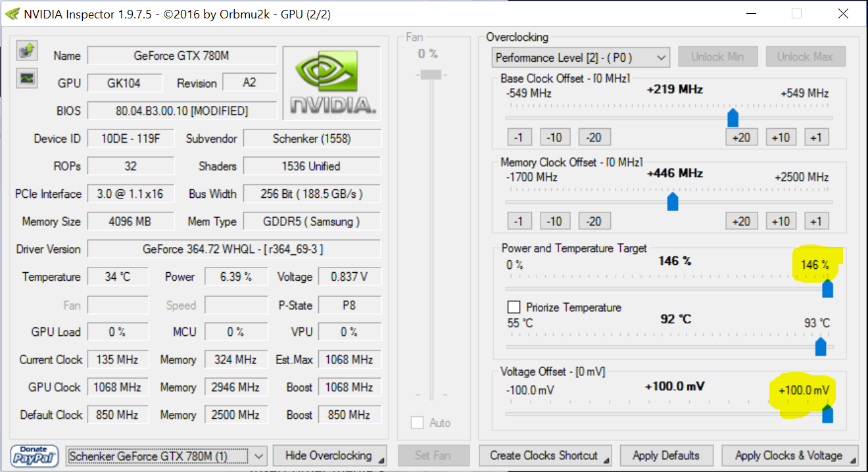
Task: Decrease Memory Clock Offset by -1
Action: click(519, 221)
